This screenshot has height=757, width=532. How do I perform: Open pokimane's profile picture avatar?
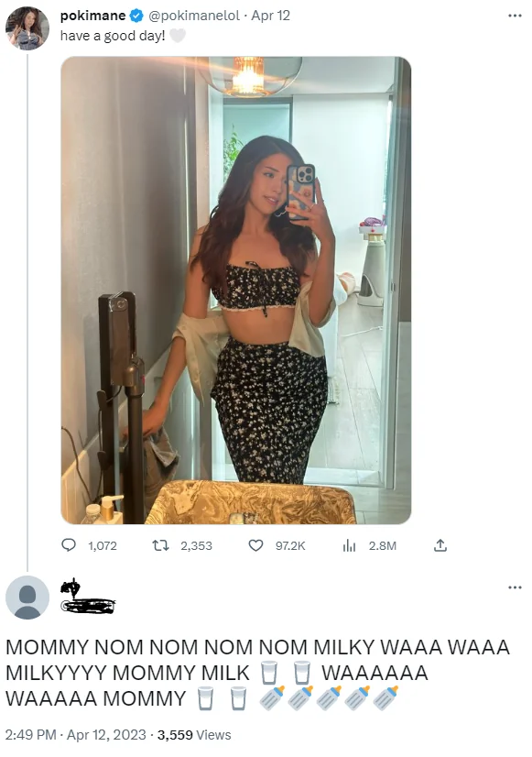click(x=27, y=28)
